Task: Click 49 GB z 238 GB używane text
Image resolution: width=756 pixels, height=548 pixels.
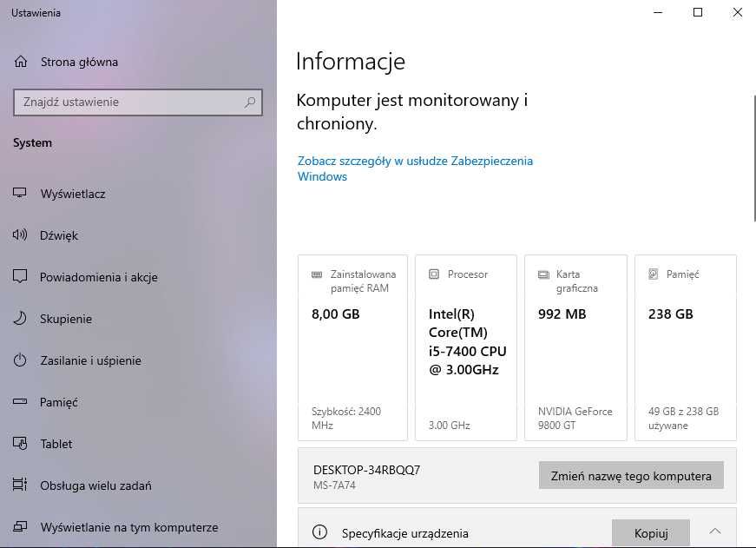Action: pos(684,419)
